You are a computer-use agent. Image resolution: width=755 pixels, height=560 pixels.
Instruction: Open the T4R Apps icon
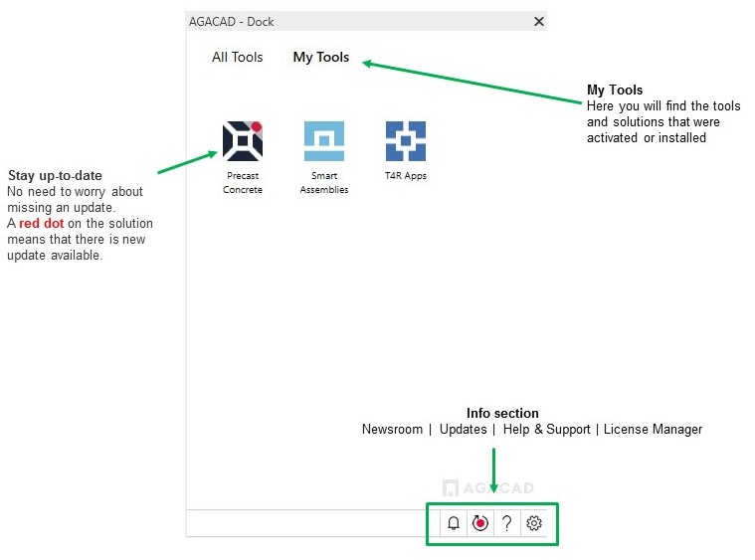[x=406, y=141]
